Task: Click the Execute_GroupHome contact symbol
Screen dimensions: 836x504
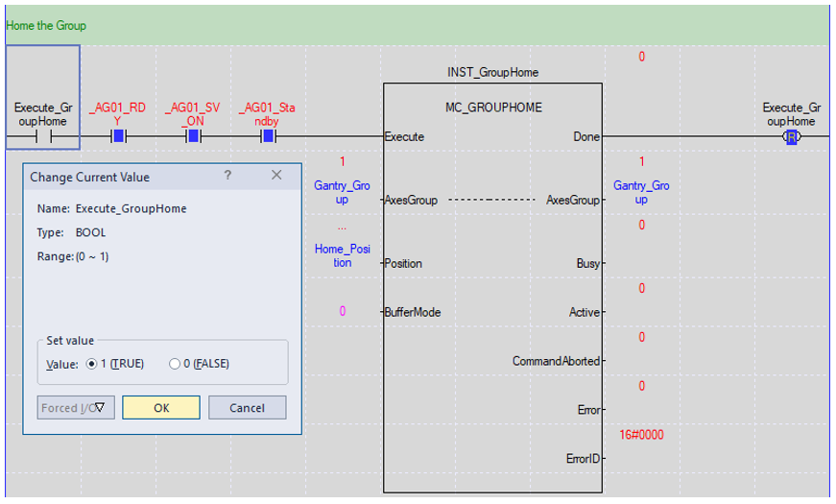Action: [x=42, y=136]
